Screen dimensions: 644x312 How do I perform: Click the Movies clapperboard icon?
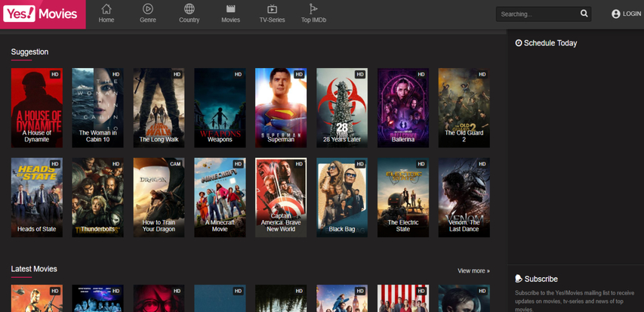click(x=231, y=8)
